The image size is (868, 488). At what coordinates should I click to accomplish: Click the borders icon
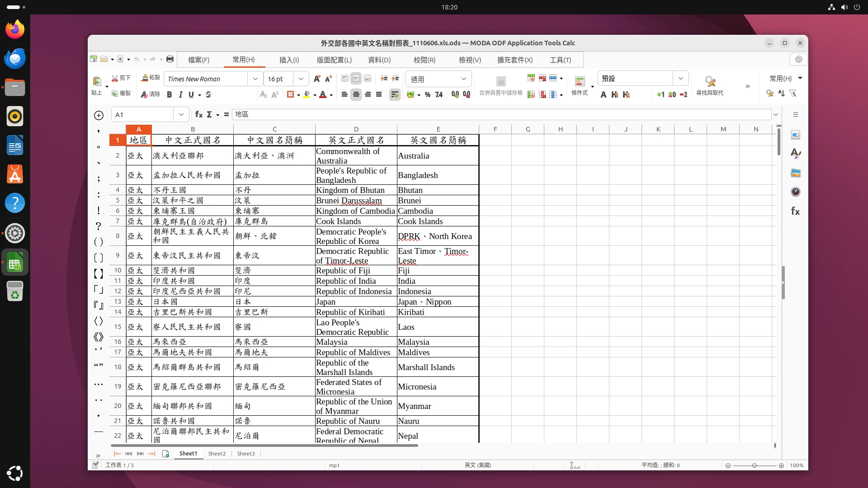[x=290, y=94]
